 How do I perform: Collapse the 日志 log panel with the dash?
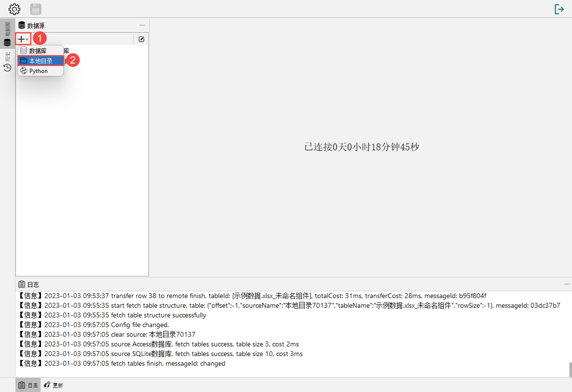(x=567, y=284)
